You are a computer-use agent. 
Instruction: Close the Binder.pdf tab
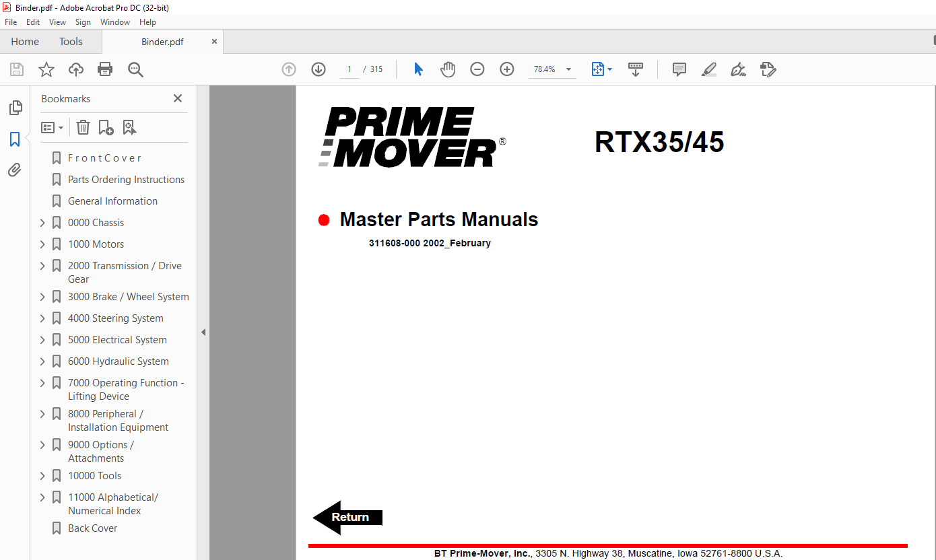215,42
